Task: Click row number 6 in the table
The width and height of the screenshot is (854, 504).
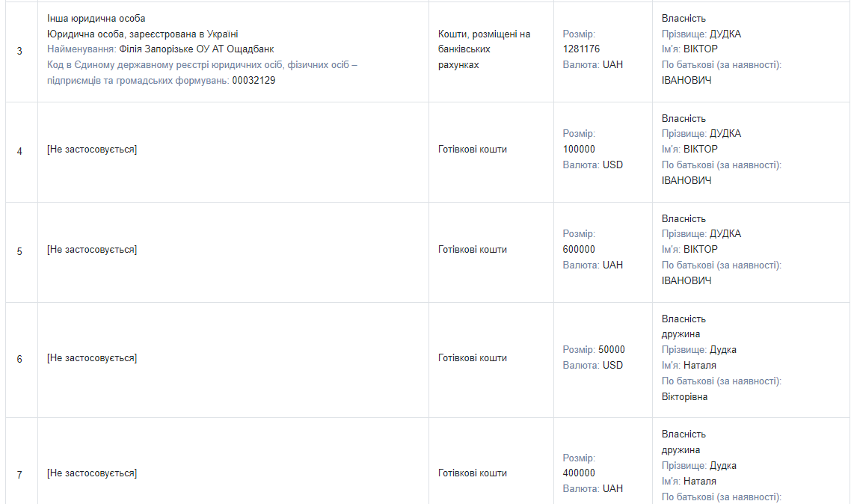Action: tap(19, 359)
